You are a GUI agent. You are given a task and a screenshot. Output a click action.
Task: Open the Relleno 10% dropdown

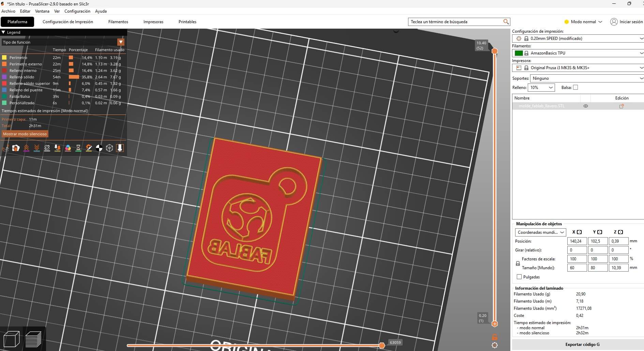coord(541,88)
